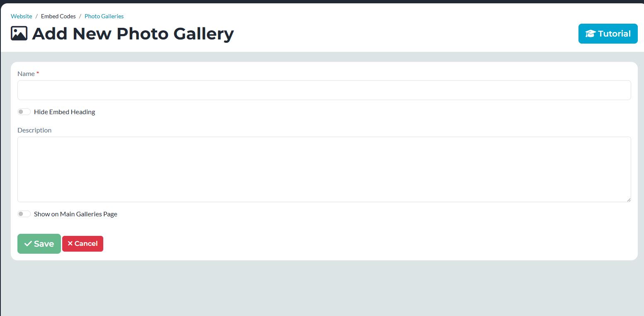The image size is (644, 316).
Task: Click the Embed Codes breadcrumb item
Action: (58, 16)
